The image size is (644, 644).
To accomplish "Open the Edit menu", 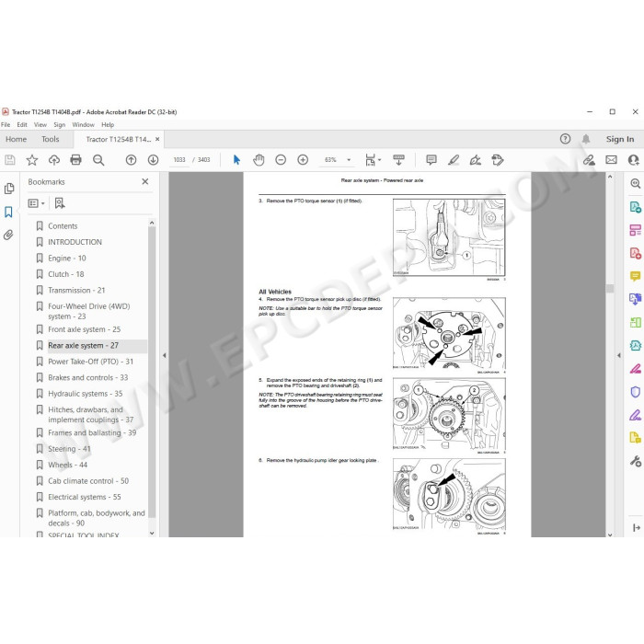I will pos(22,124).
